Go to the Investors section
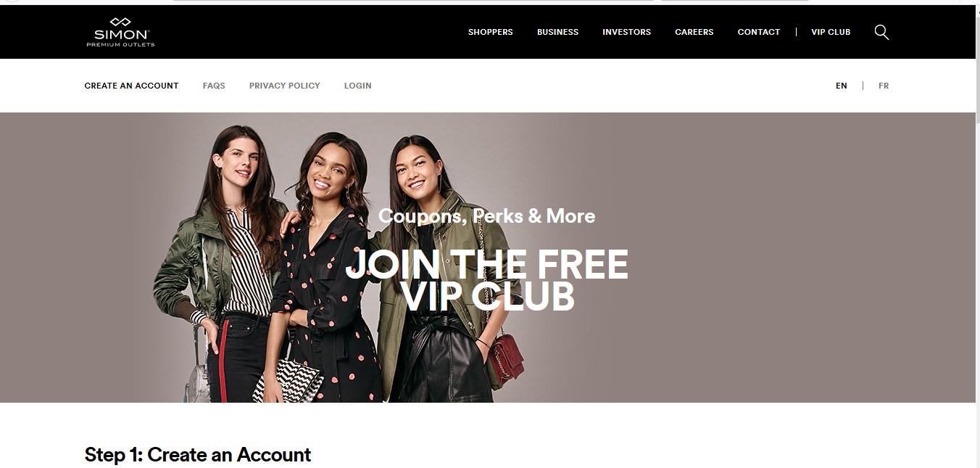The width and height of the screenshot is (980, 468). (626, 32)
